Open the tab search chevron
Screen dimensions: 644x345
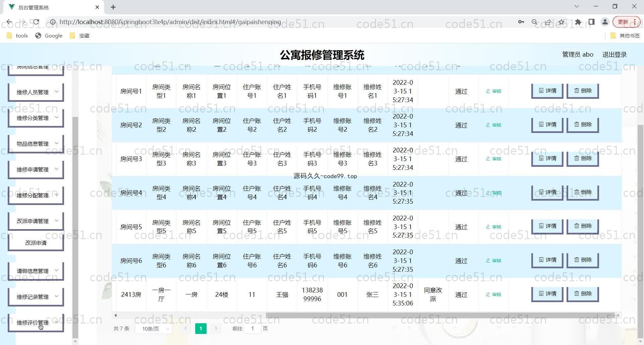click(577, 6)
